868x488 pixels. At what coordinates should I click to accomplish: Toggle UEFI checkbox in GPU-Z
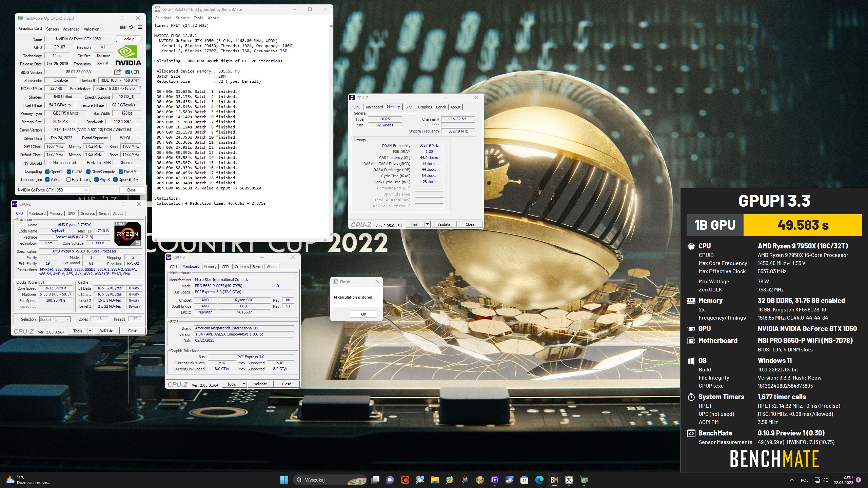[127, 72]
